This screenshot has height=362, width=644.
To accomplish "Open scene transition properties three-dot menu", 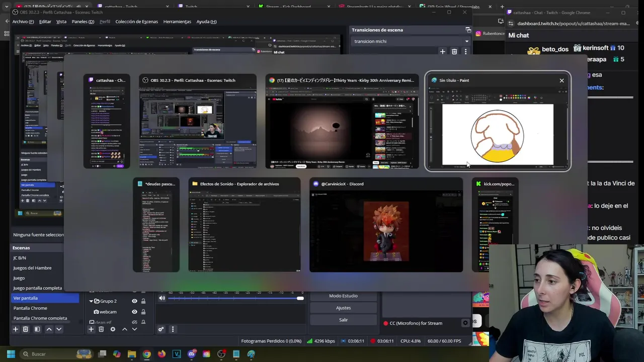I will pos(465,51).
